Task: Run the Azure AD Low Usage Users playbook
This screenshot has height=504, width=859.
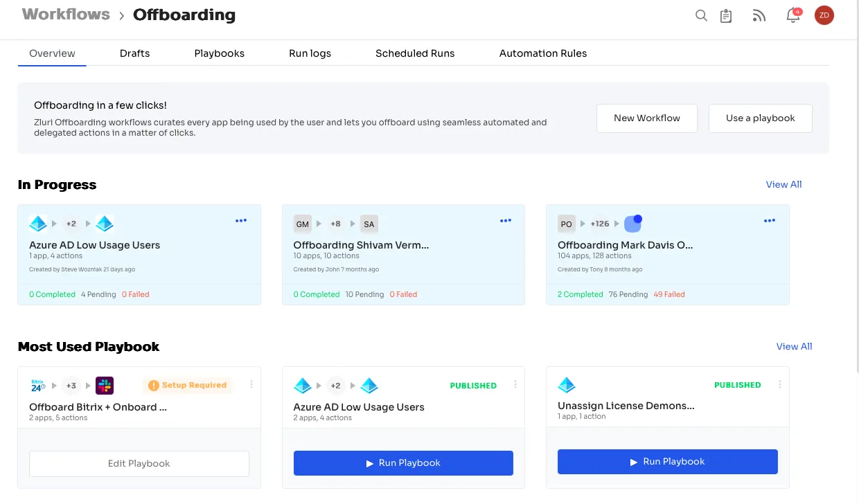Action: click(x=403, y=462)
